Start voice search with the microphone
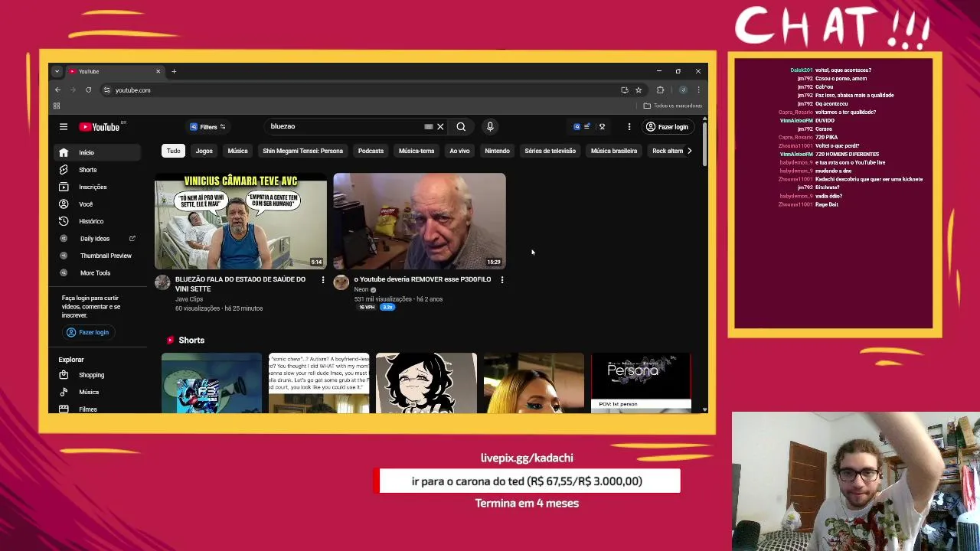Screen dimensions: 980x551 490,127
